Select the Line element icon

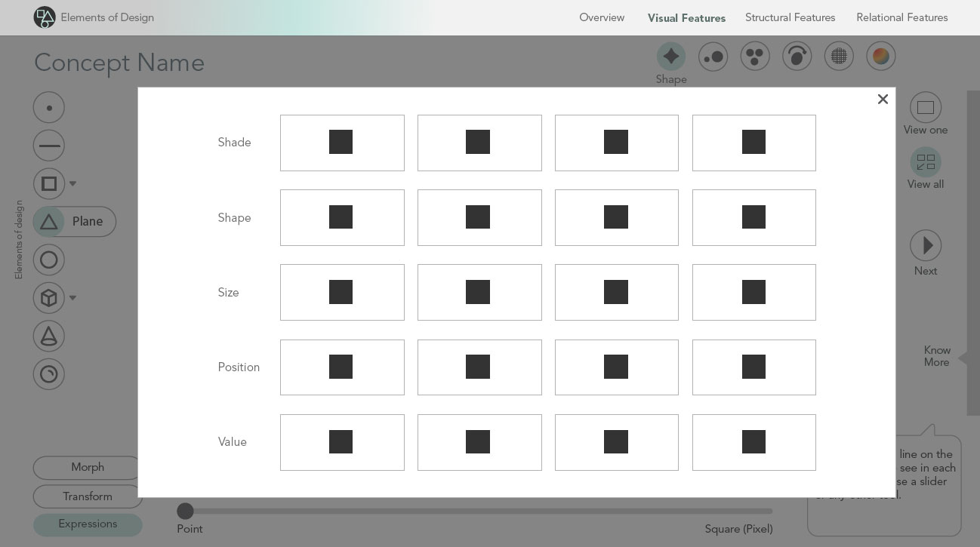point(49,146)
